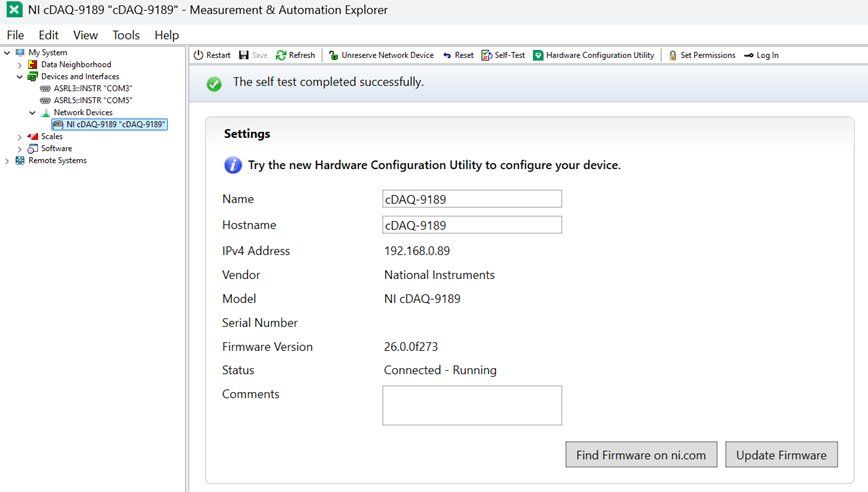Select My System in the tree
The height and width of the screenshot is (492, 868).
(48, 53)
